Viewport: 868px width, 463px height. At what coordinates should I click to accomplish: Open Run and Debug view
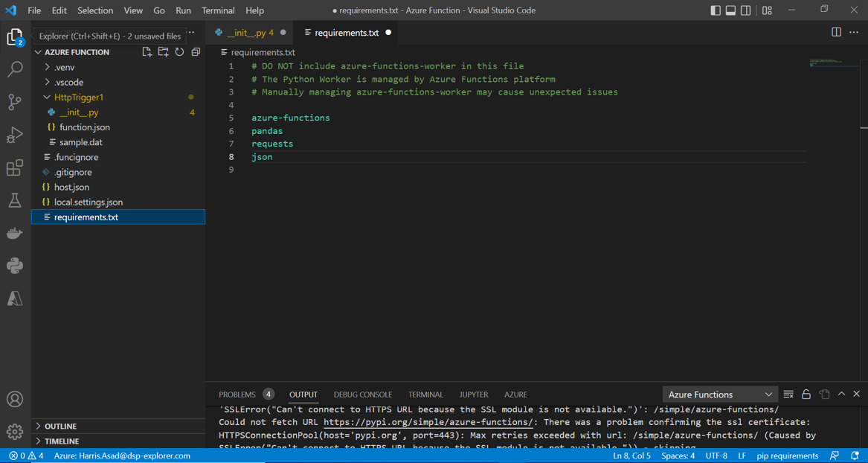click(x=15, y=135)
